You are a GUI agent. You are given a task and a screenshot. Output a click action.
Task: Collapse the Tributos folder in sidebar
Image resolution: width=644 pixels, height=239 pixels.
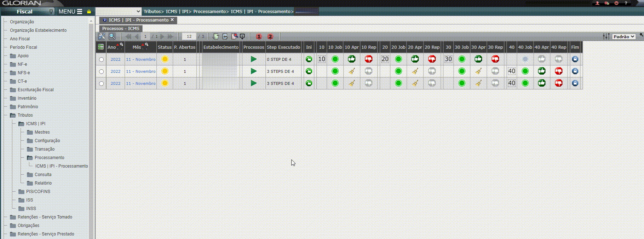tap(13, 115)
